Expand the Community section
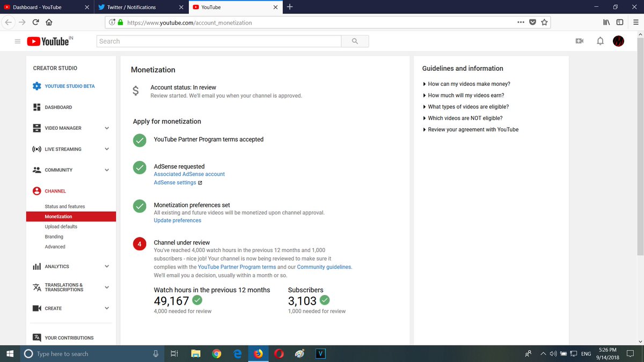The width and height of the screenshot is (644, 362). click(x=107, y=170)
